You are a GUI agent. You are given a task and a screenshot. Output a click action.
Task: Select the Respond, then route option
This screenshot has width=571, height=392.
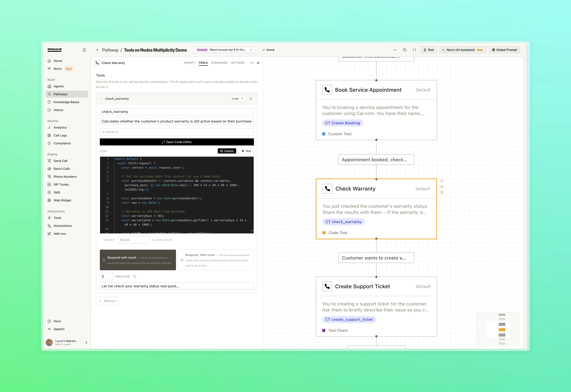pyautogui.click(x=216, y=260)
